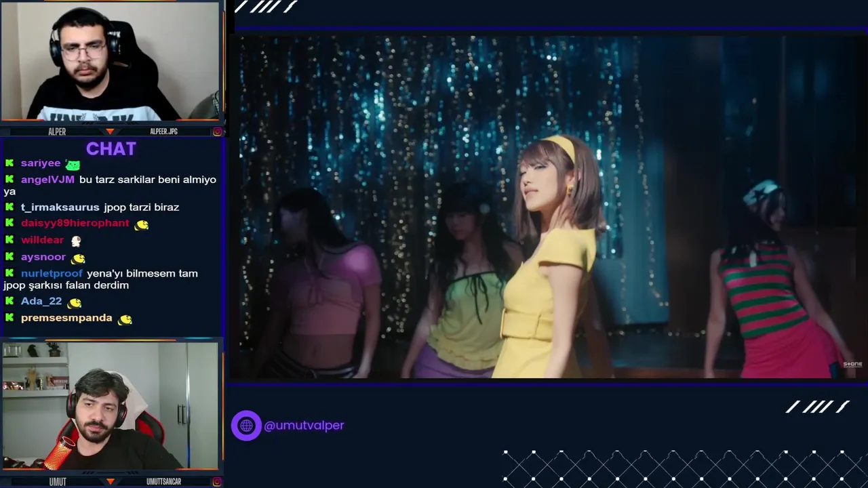868x488 pixels.
Task: Click the CHAT heading
Action: (x=111, y=148)
